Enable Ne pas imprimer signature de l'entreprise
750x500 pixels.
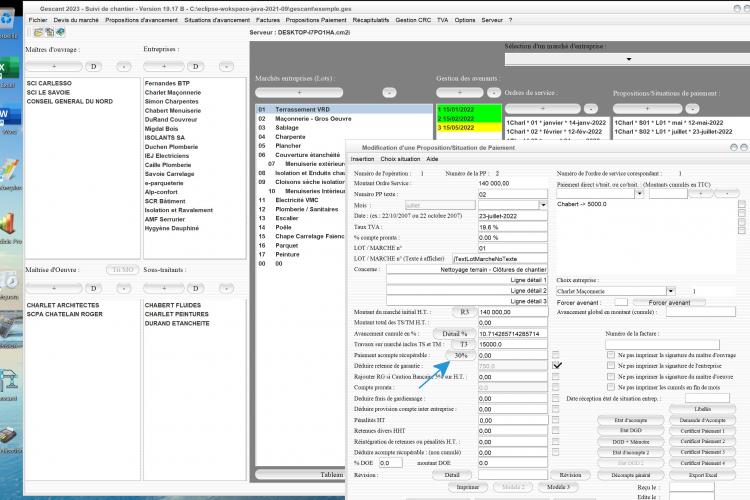[x=611, y=366]
